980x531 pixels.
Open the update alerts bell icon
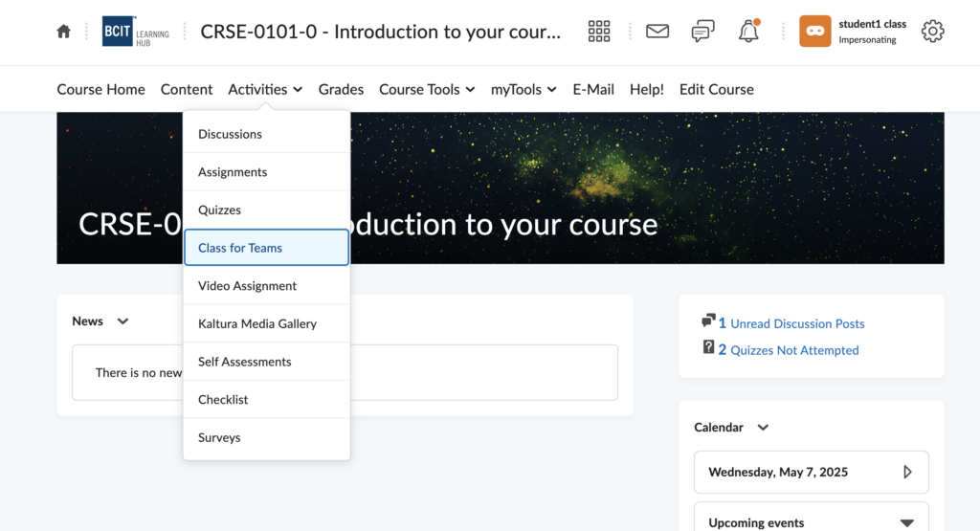[x=748, y=32]
